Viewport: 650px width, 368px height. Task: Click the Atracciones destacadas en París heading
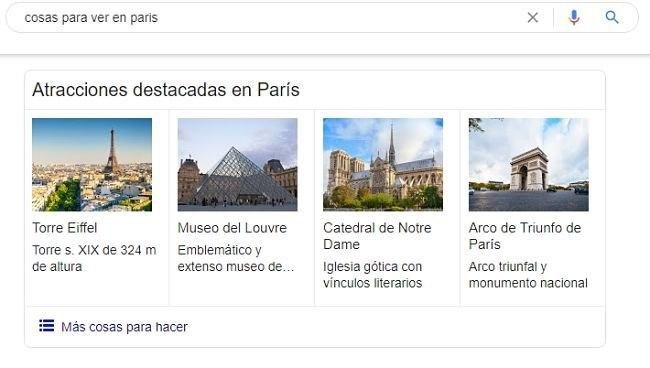(166, 90)
